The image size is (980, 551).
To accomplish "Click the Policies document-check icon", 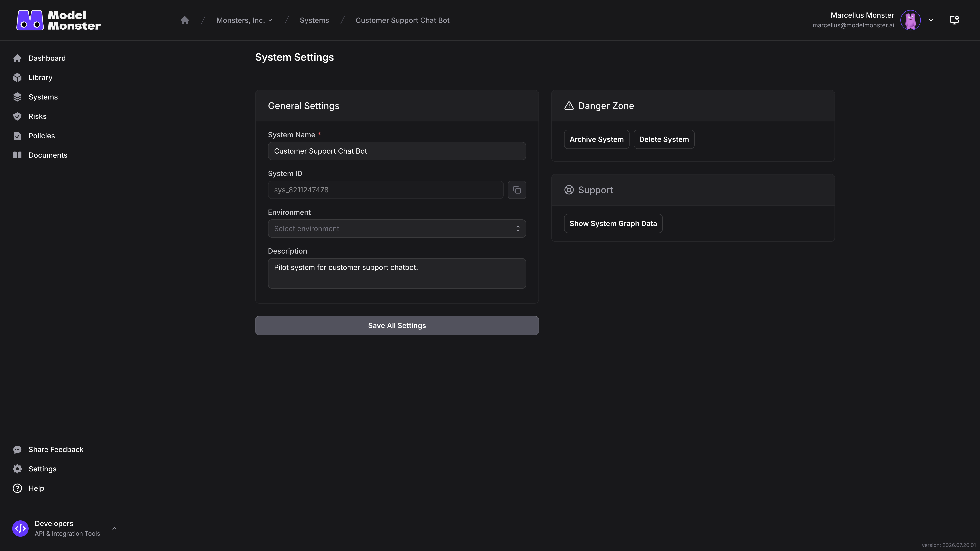I will pos(17,136).
